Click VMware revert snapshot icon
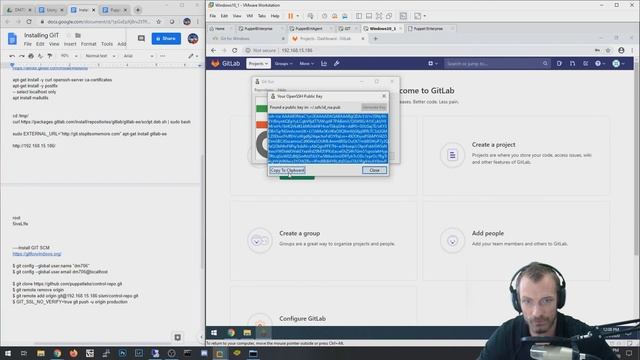 (x=334, y=16)
